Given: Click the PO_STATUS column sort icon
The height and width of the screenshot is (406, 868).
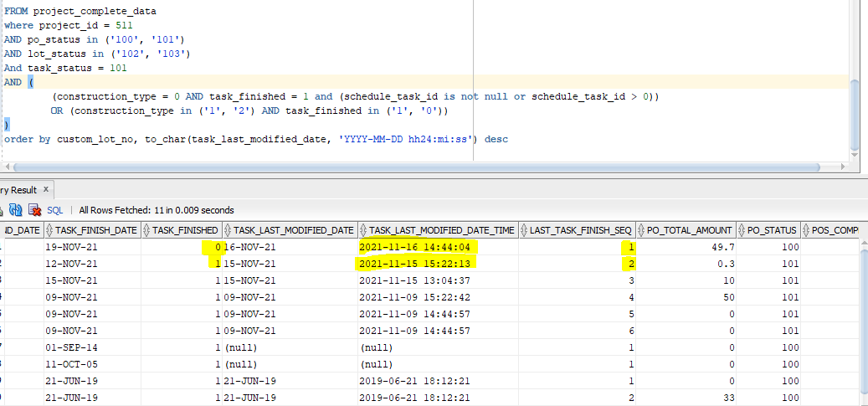Looking at the screenshot, I should pyautogui.click(x=742, y=230).
